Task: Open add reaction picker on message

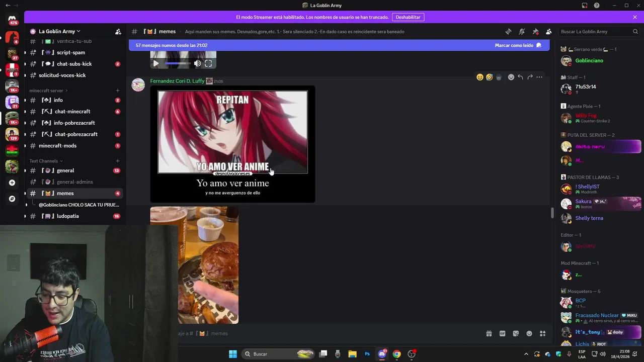Action: [x=511, y=77]
